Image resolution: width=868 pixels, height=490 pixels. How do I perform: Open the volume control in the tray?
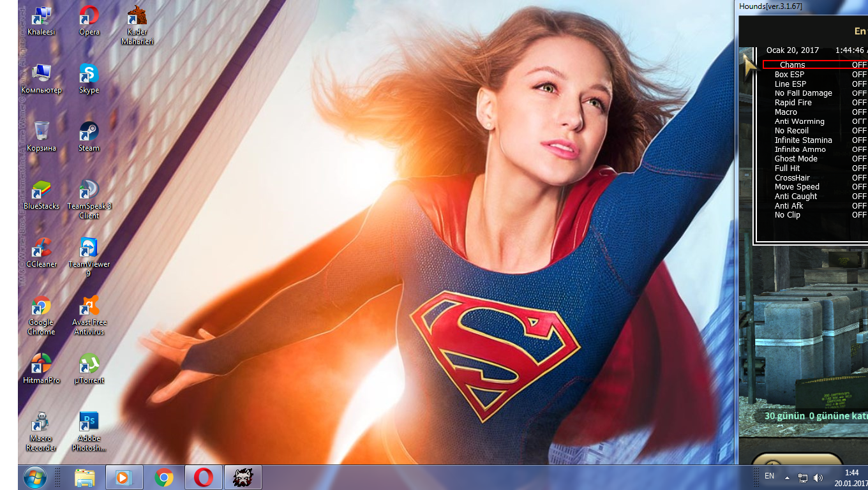(x=818, y=477)
